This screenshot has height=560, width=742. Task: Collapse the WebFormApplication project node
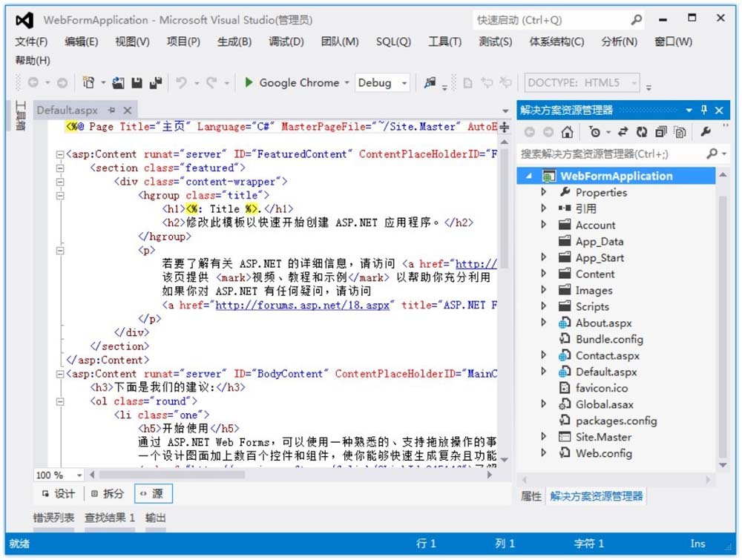click(529, 176)
